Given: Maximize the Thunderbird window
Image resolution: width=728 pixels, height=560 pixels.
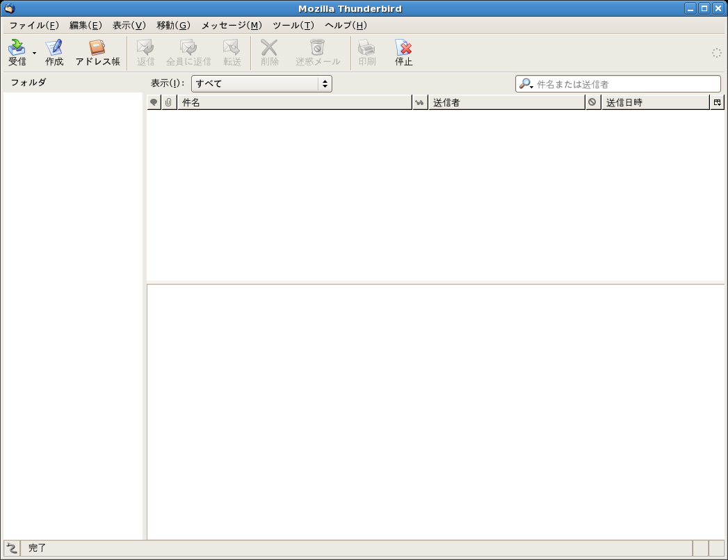Looking at the screenshot, I should 704,8.
